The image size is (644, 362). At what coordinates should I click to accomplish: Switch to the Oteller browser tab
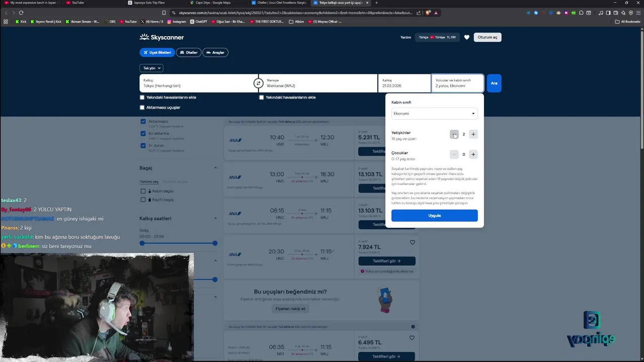279,3
